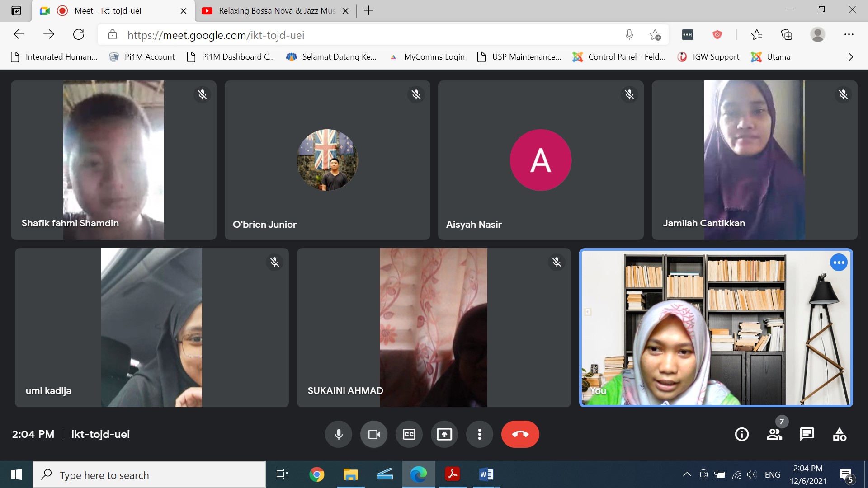This screenshot has height=488, width=868.
Task: Open the in-call chat messages icon
Action: pyautogui.click(x=807, y=434)
